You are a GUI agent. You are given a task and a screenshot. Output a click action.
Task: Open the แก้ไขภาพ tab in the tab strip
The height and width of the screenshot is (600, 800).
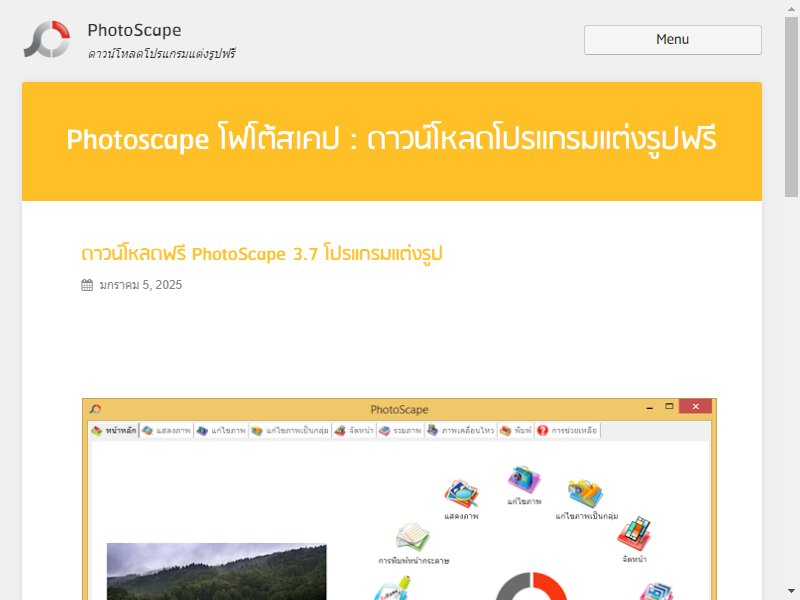221,431
